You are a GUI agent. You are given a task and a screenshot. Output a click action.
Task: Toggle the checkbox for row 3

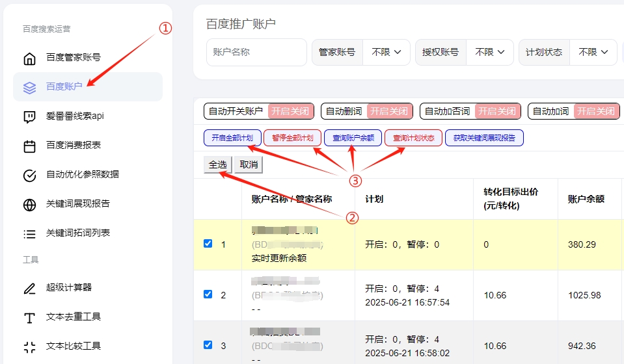(208, 345)
